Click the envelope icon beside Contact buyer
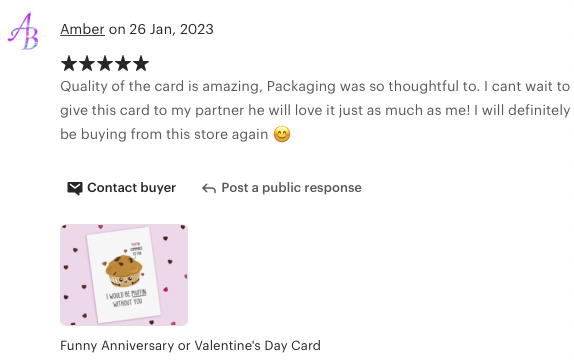574x361 pixels. (75, 188)
